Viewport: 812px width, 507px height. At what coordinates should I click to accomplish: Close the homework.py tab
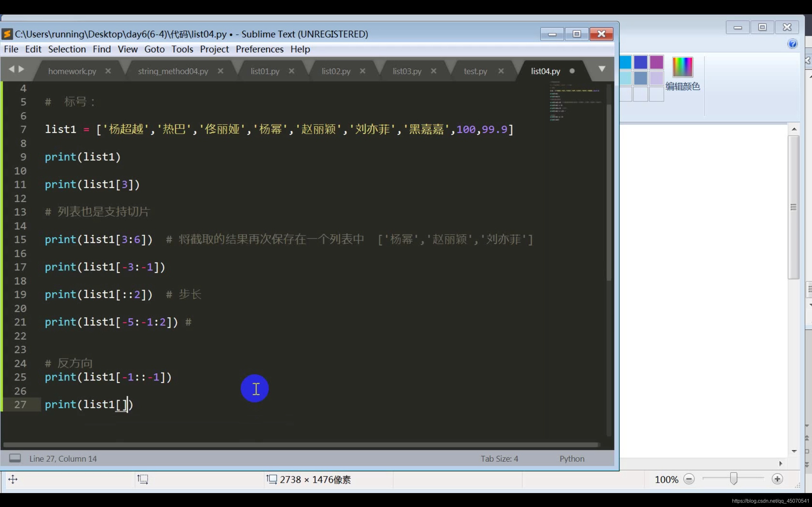[x=108, y=71]
